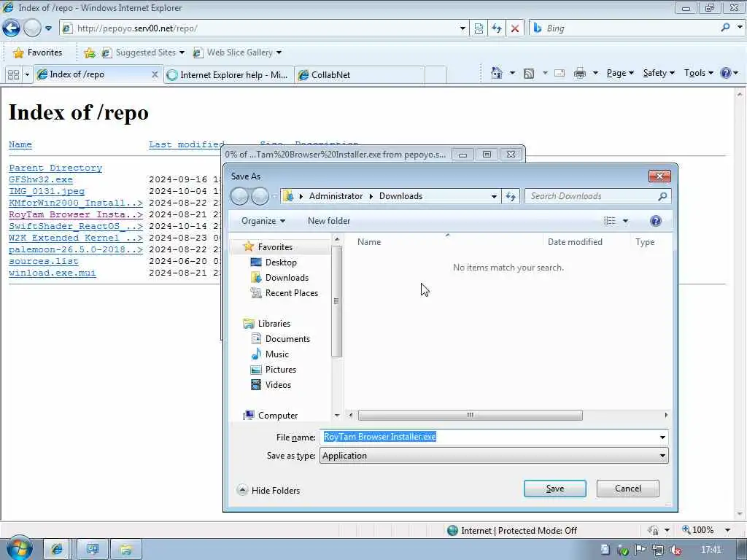Click the IE Forward navigation button
The image size is (747, 560).
click(x=32, y=28)
